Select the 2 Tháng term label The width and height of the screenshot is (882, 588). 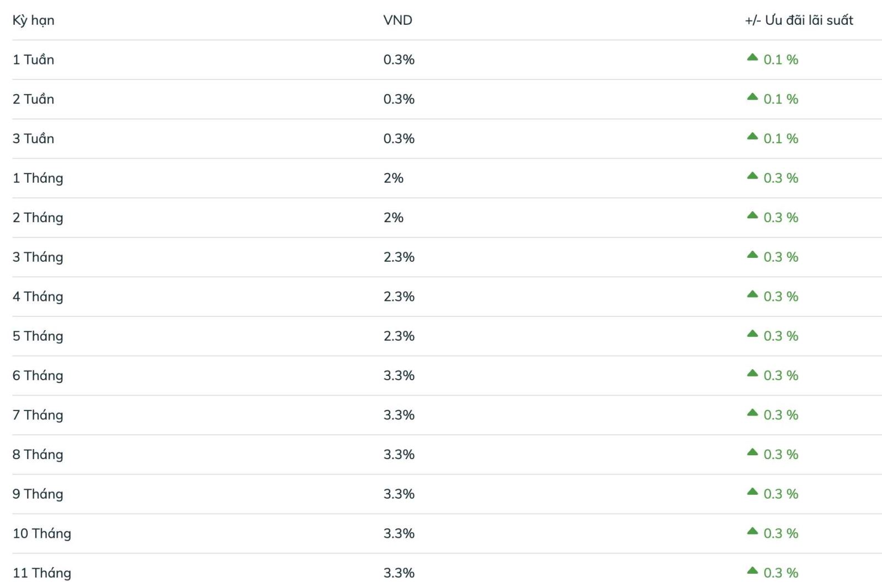[x=37, y=218]
